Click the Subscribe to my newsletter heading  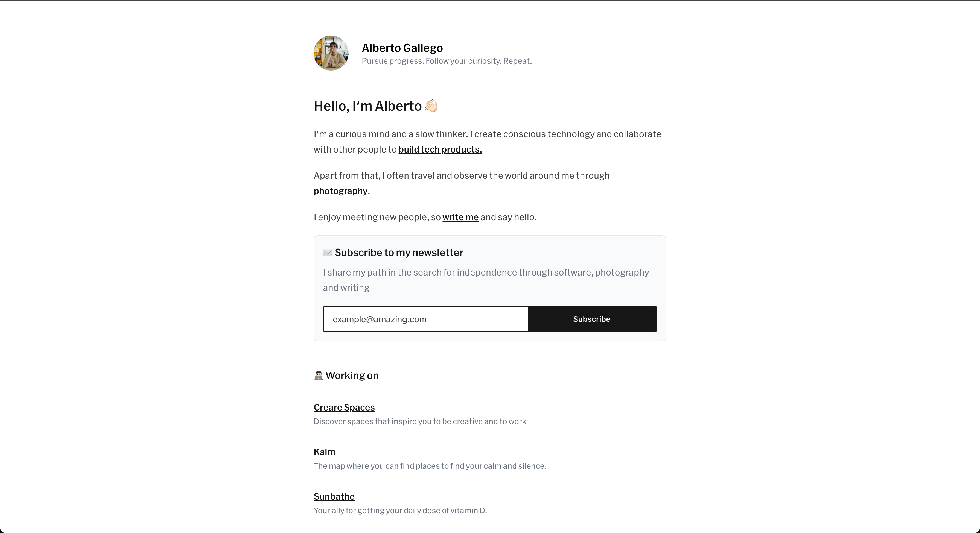click(398, 253)
